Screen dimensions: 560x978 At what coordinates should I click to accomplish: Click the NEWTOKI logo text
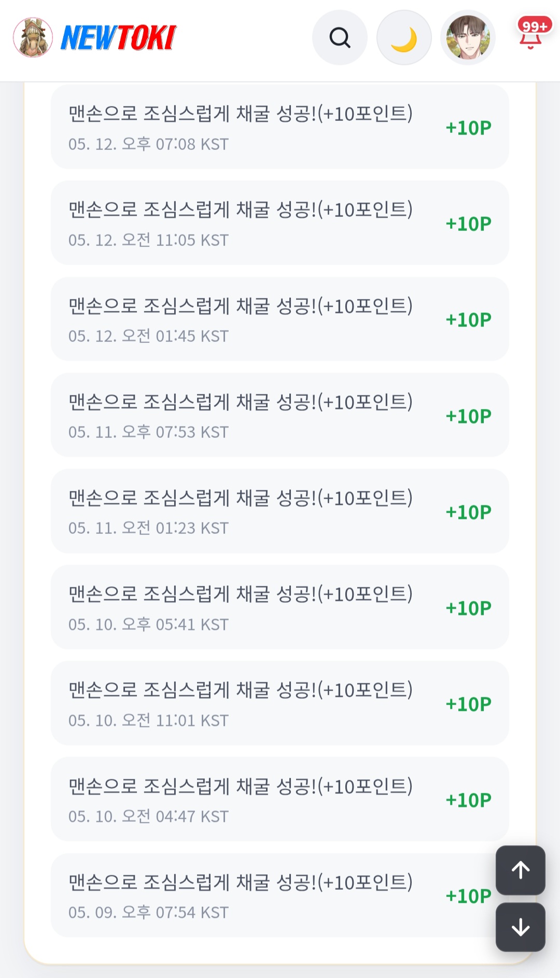[119, 38]
